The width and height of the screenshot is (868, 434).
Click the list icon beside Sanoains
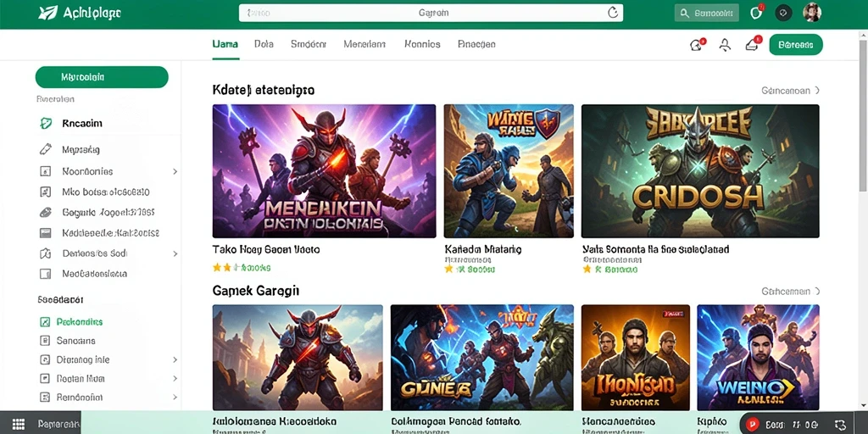coord(46,341)
